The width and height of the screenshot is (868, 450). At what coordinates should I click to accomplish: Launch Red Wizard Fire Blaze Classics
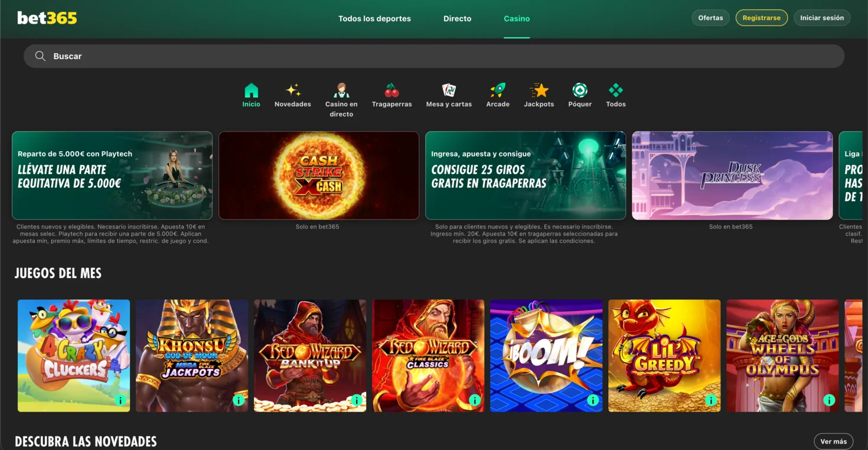coord(428,356)
